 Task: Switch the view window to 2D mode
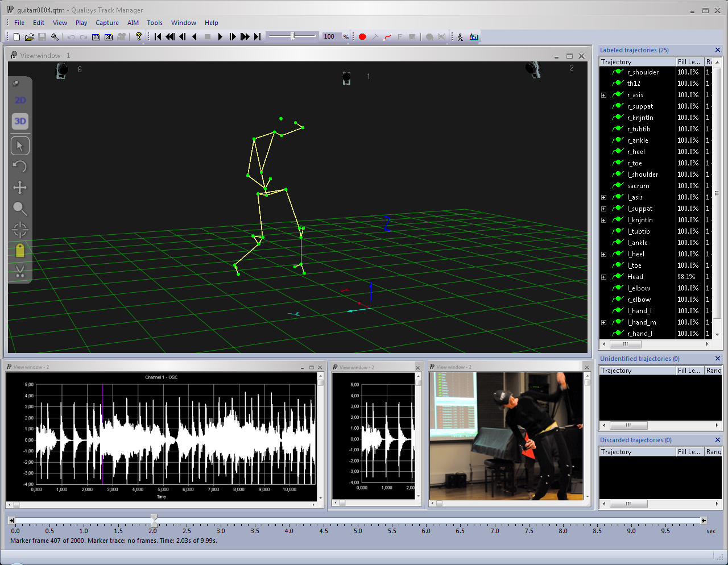point(20,101)
